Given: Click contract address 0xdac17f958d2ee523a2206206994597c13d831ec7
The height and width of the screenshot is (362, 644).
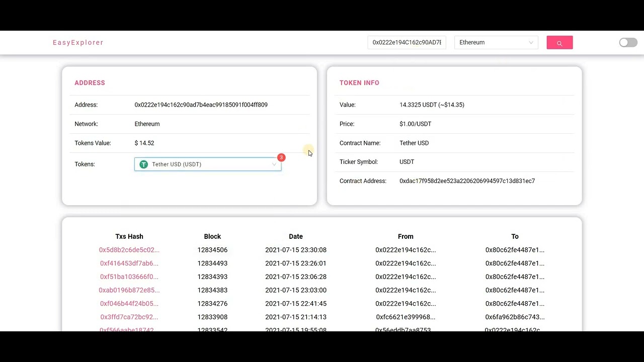Looking at the screenshot, I should [x=467, y=181].
